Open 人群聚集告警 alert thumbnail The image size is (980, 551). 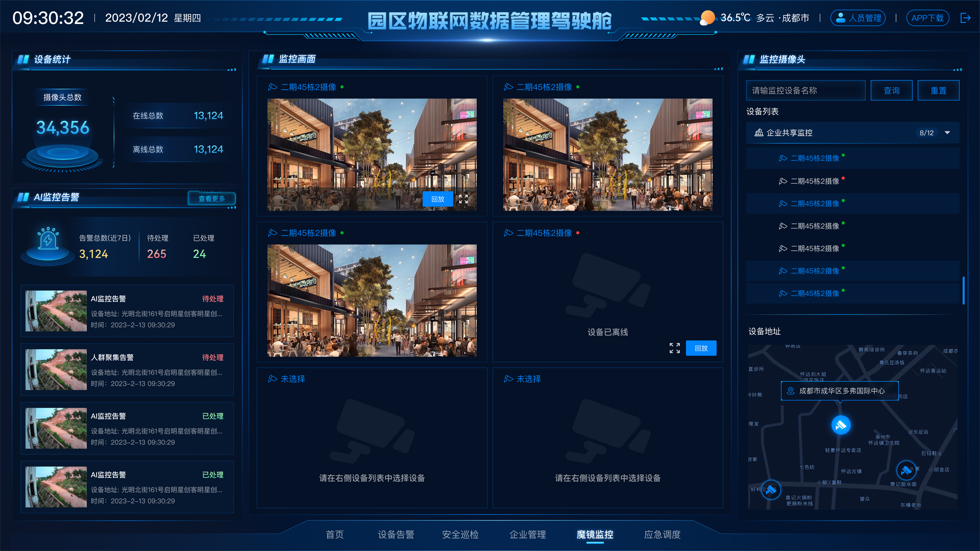(56, 370)
